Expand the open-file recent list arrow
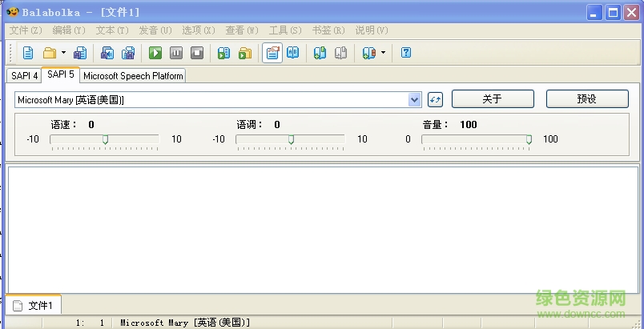This screenshot has height=329, width=644. pos(63,53)
